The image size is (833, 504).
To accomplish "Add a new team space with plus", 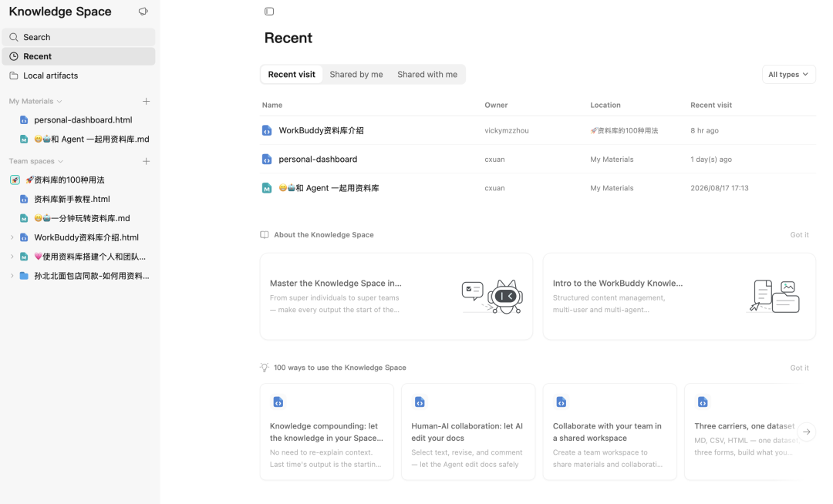I will click(146, 161).
